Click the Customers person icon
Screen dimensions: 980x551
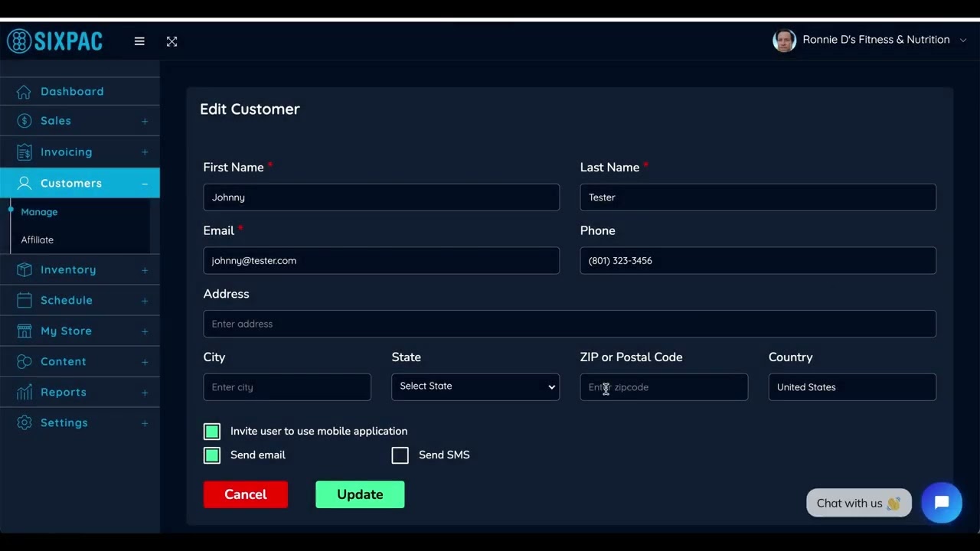click(24, 183)
